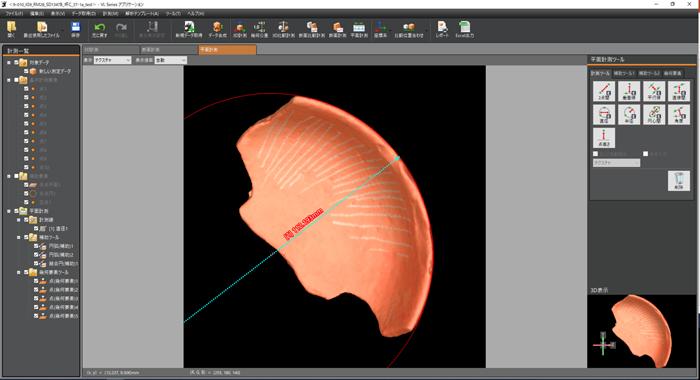Switch to the 断面計測 view tab
This screenshot has width=700, height=380.
[169, 50]
